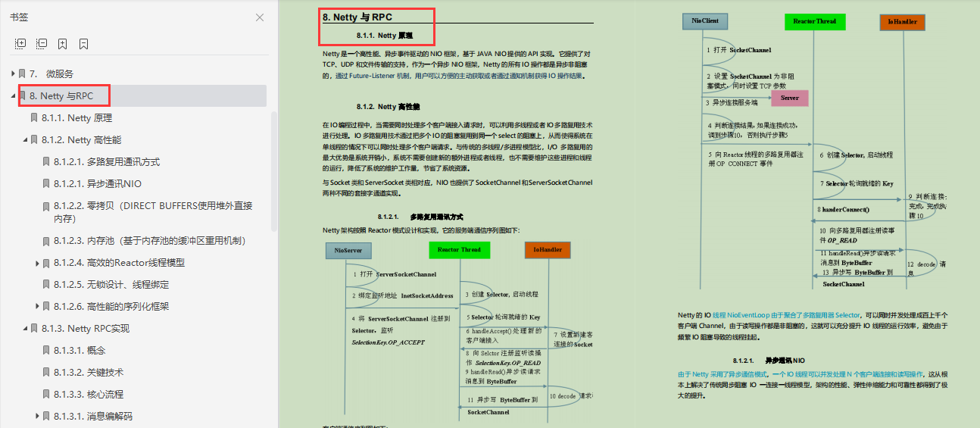Close the 书签 bookmarks panel

tap(260, 17)
